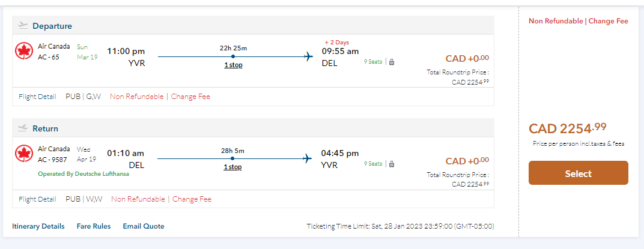Expand Flight Detail for the departure flight
Screen dimensions: 644x249
click(x=37, y=97)
